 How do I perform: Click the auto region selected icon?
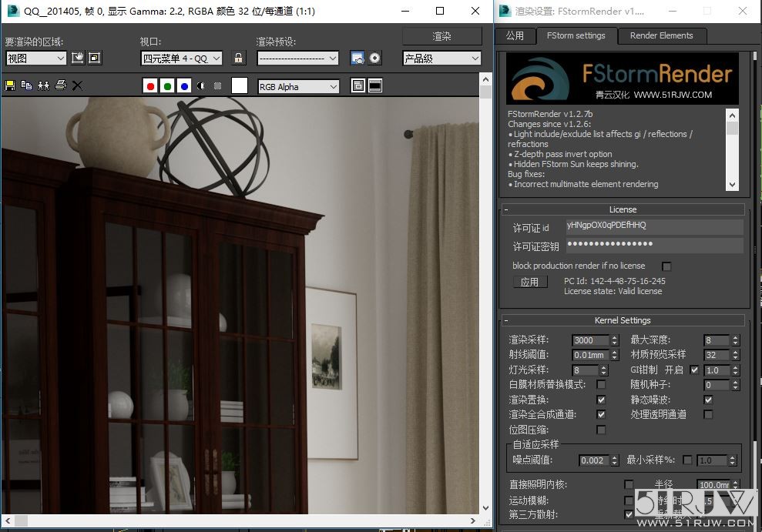(x=95, y=59)
